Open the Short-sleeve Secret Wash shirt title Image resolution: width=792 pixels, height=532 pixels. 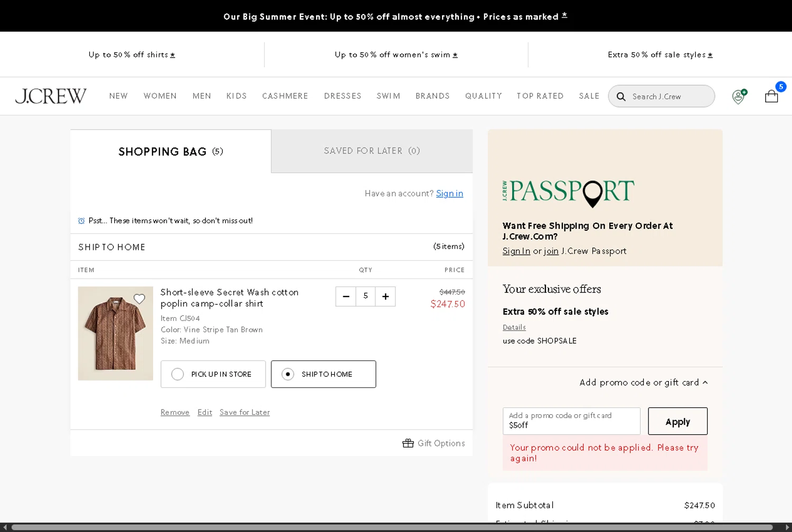click(x=230, y=298)
